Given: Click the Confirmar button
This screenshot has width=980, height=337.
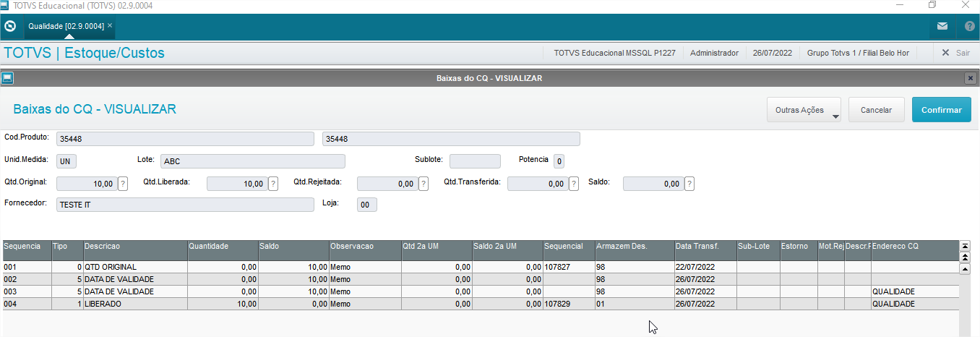Looking at the screenshot, I should 941,110.
